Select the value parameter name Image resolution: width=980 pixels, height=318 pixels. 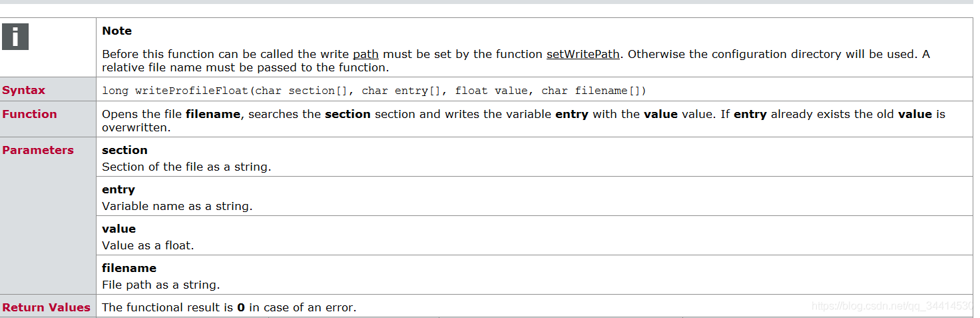click(119, 229)
